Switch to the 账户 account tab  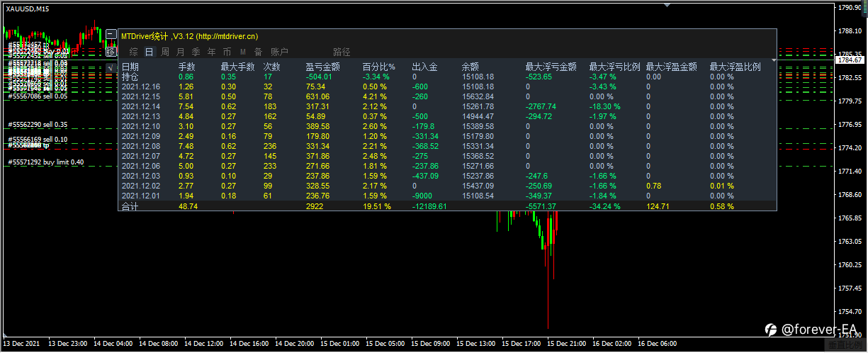pyautogui.click(x=280, y=52)
